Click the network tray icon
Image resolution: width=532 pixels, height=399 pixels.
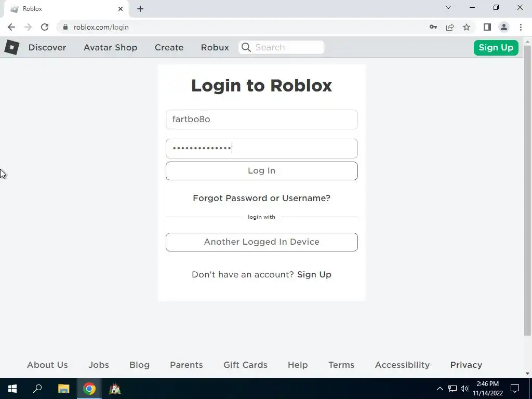coord(453,389)
